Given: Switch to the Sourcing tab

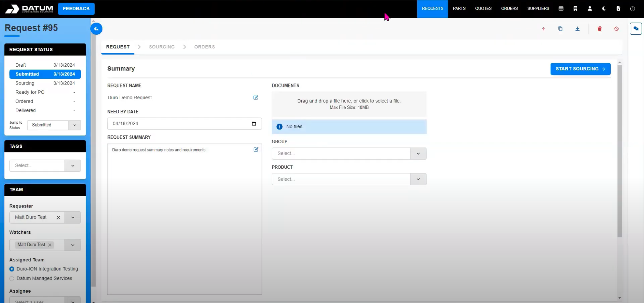Looking at the screenshot, I should tap(162, 47).
